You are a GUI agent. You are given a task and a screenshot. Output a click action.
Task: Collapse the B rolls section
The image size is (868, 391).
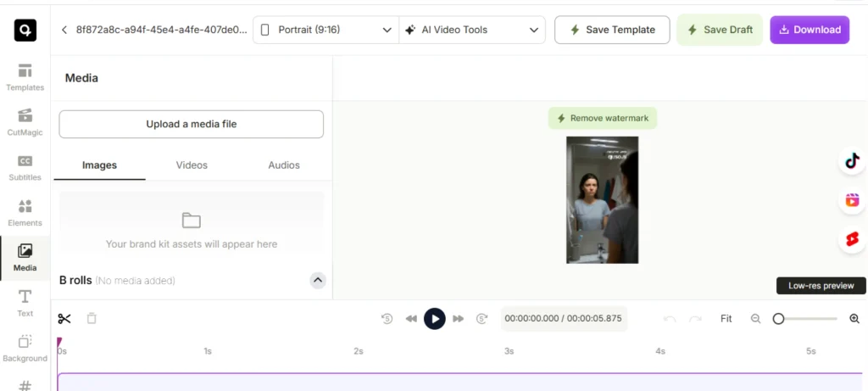(318, 280)
